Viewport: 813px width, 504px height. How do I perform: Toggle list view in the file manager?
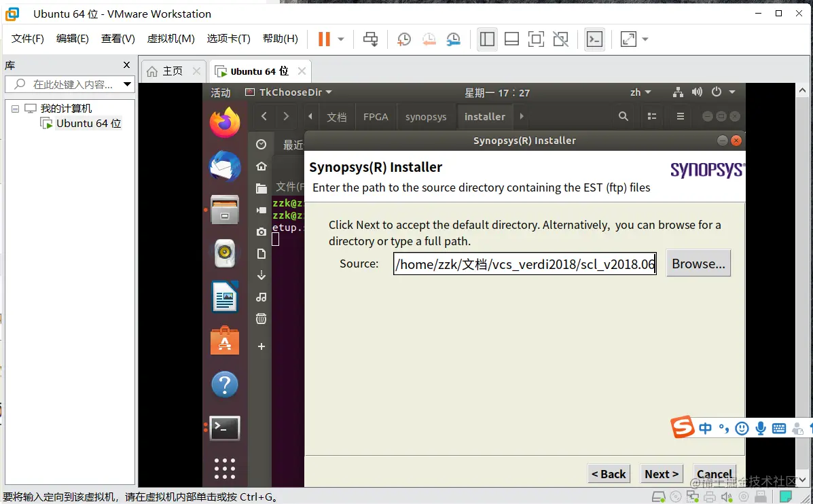pyautogui.click(x=652, y=116)
